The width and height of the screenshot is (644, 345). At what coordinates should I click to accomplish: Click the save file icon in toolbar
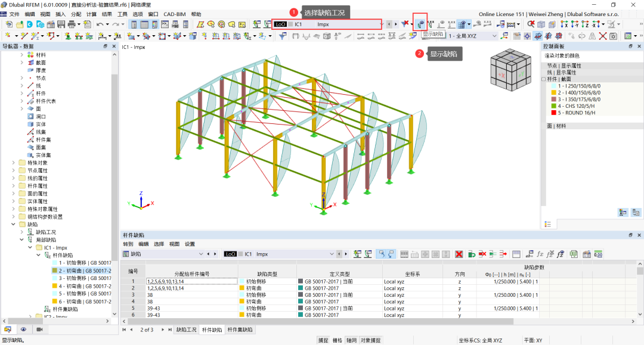pyautogui.click(x=61, y=24)
